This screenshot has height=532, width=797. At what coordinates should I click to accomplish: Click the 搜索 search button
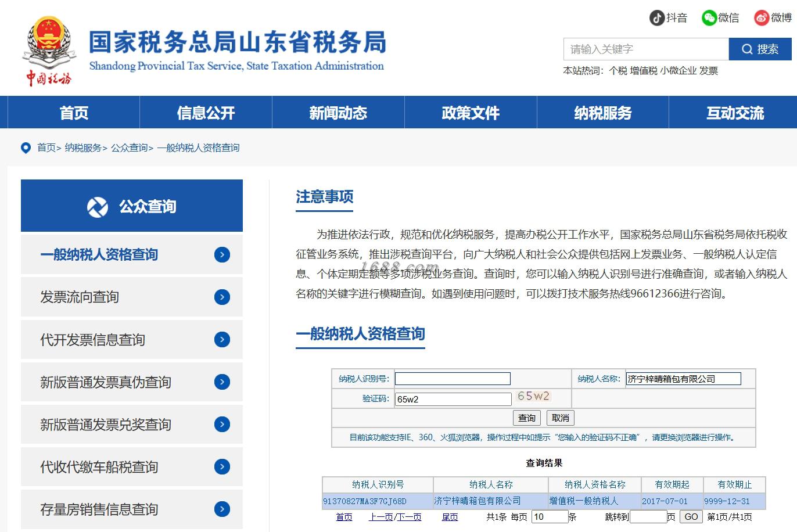click(x=760, y=49)
